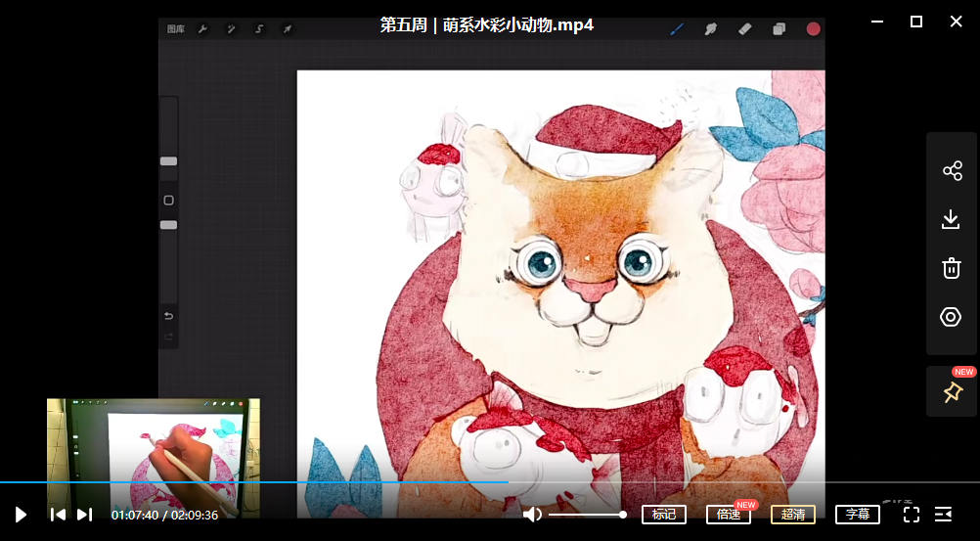
Task: Click the video title 萌系水彩小动物.mp4
Action: (486, 24)
